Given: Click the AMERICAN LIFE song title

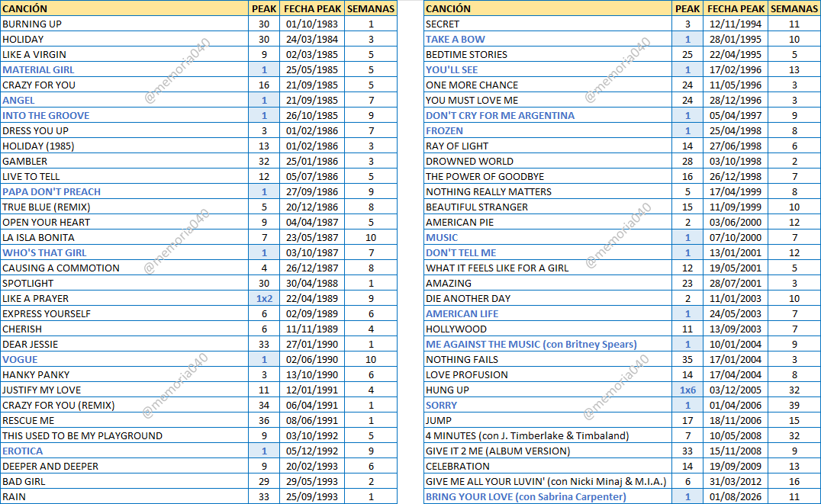Looking at the screenshot, I should 462,314.
